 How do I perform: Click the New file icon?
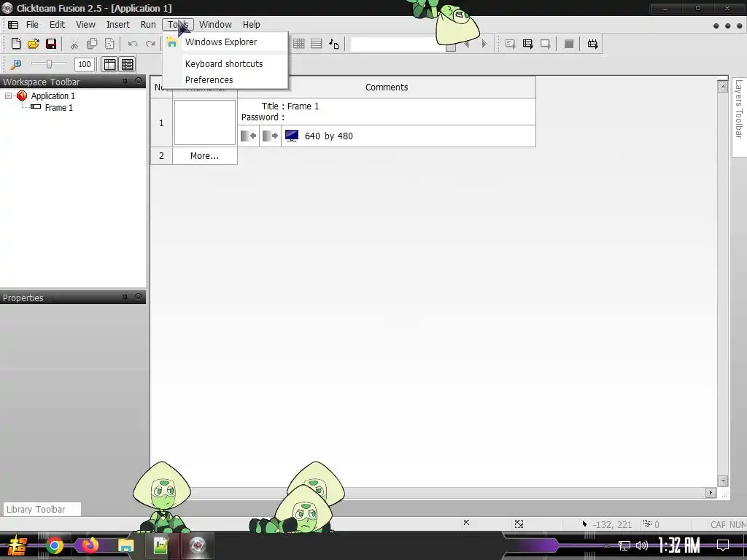[16, 44]
